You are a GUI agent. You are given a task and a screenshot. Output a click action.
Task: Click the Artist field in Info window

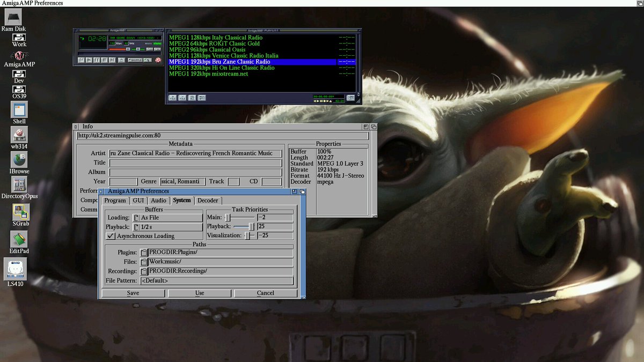(x=195, y=153)
